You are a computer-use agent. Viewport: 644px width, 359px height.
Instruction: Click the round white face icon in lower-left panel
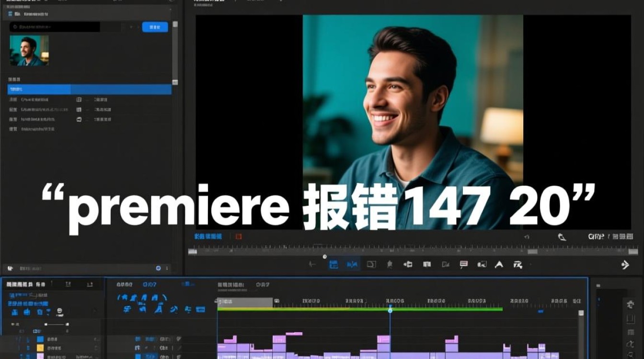[59, 311]
